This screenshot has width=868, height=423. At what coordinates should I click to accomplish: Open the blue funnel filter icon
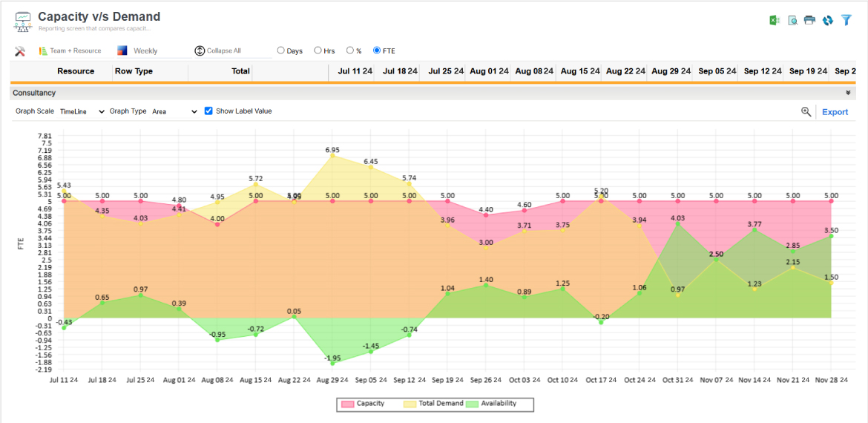846,21
